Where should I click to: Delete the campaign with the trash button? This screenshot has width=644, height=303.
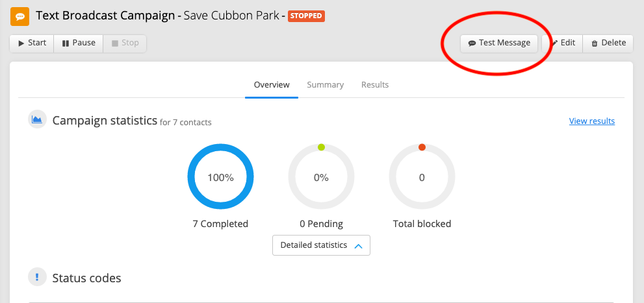(x=608, y=43)
